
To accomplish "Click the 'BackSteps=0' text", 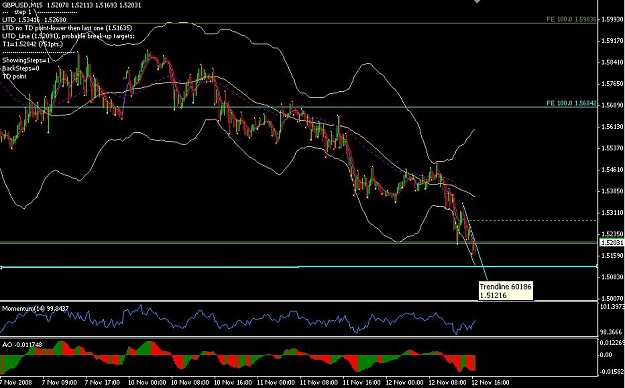I will pos(21,68).
